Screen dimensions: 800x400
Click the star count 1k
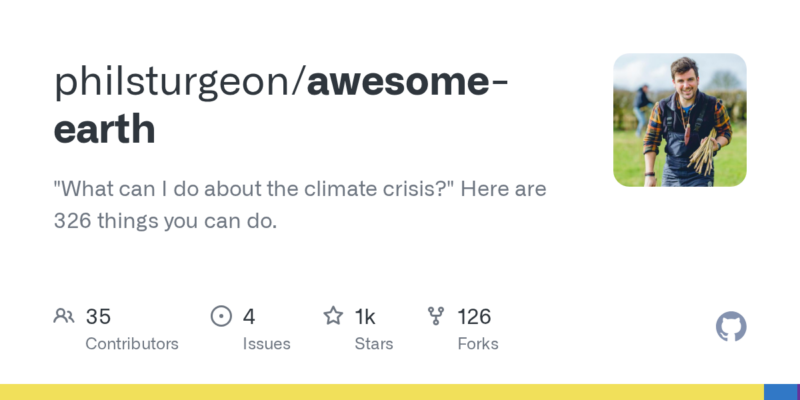click(x=365, y=317)
